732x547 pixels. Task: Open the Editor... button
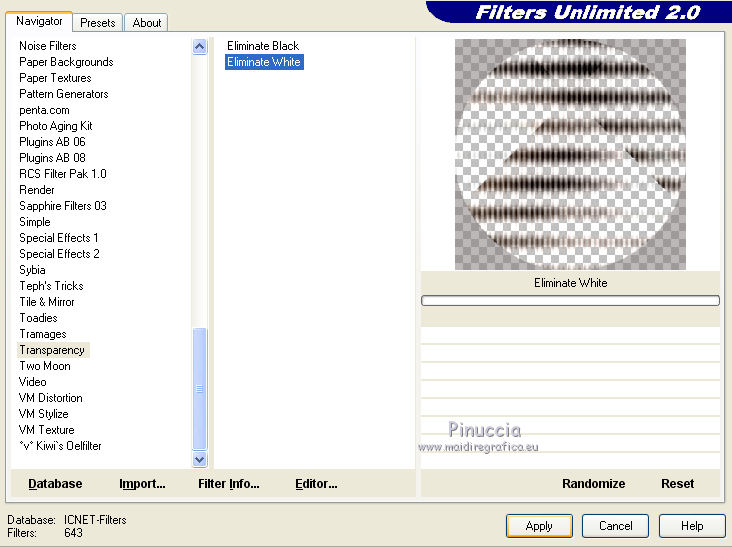[316, 484]
